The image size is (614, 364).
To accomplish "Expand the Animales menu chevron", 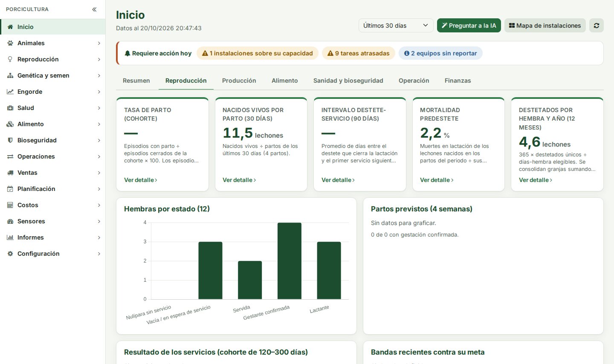I will pos(99,43).
